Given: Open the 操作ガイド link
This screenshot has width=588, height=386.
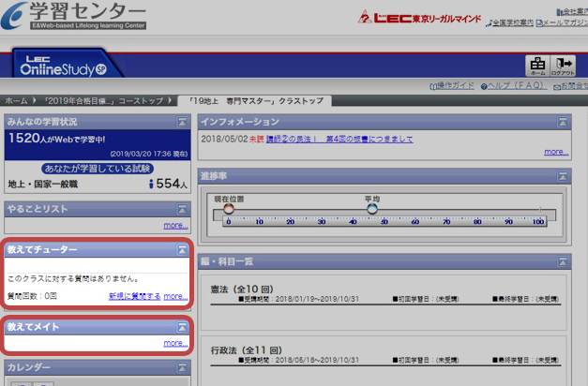Looking at the screenshot, I should tap(452, 86).
